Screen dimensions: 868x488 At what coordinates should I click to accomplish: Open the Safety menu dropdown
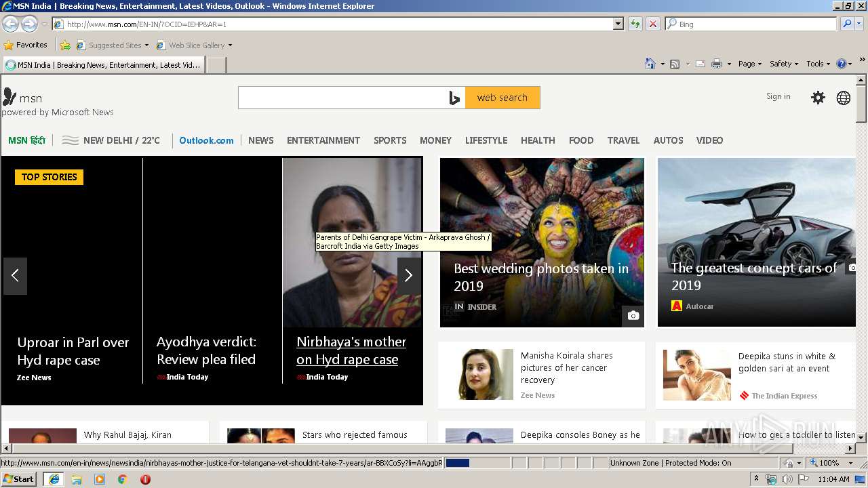(784, 64)
